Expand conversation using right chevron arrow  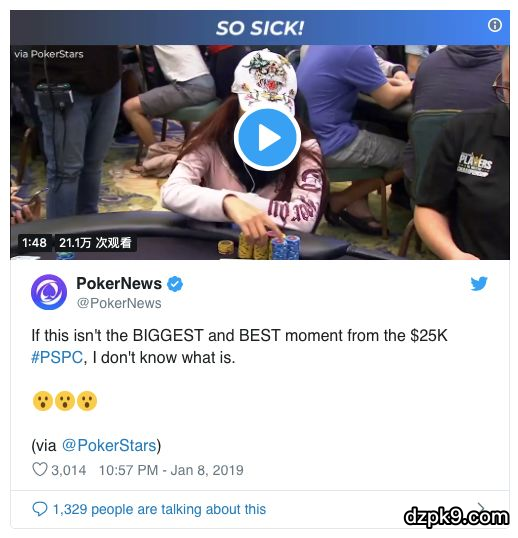pyautogui.click(x=482, y=507)
